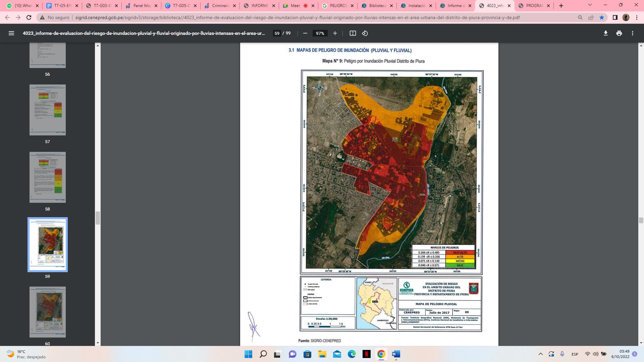644x362 pixels.
Task: Rotate the PDF counterclockwise
Action: [365, 33]
